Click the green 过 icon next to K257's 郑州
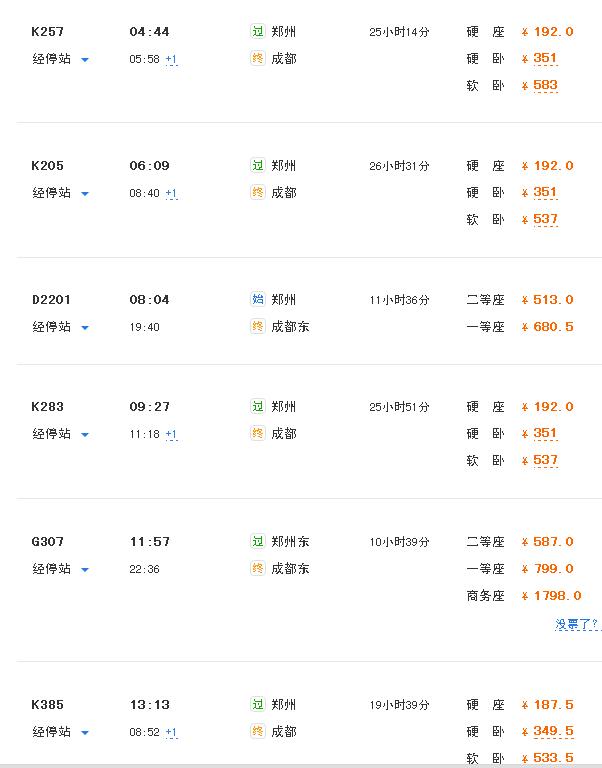 coord(258,31)
